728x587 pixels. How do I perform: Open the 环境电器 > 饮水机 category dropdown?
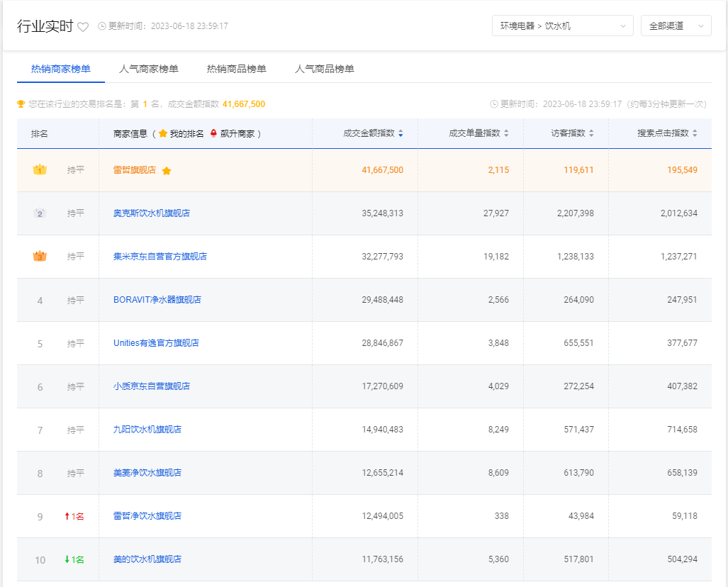pos(563,26)
